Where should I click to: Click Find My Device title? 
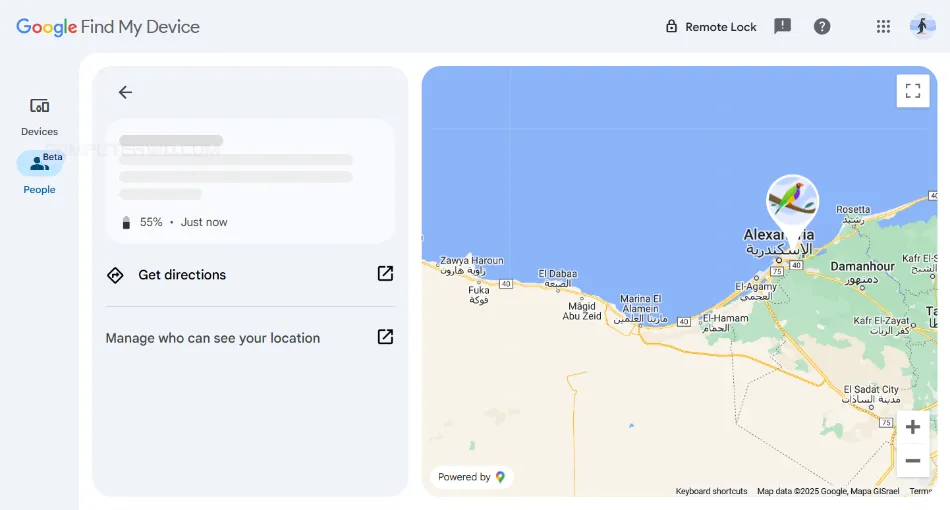pos(140,27)
